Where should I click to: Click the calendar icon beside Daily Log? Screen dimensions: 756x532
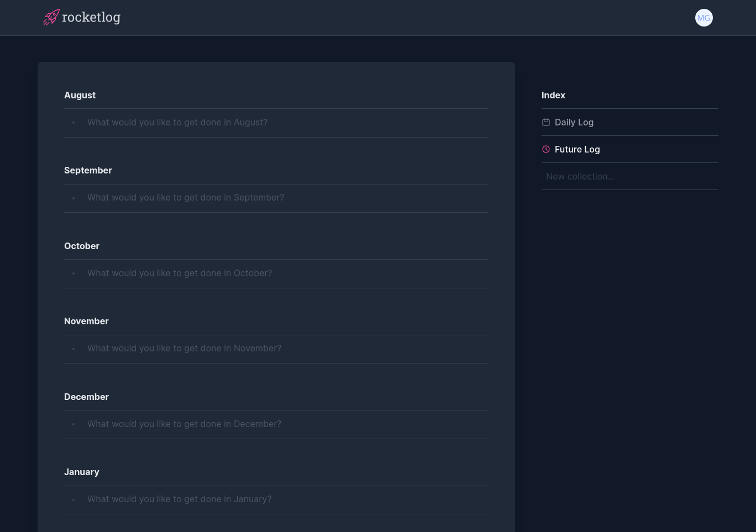point(546,122)
